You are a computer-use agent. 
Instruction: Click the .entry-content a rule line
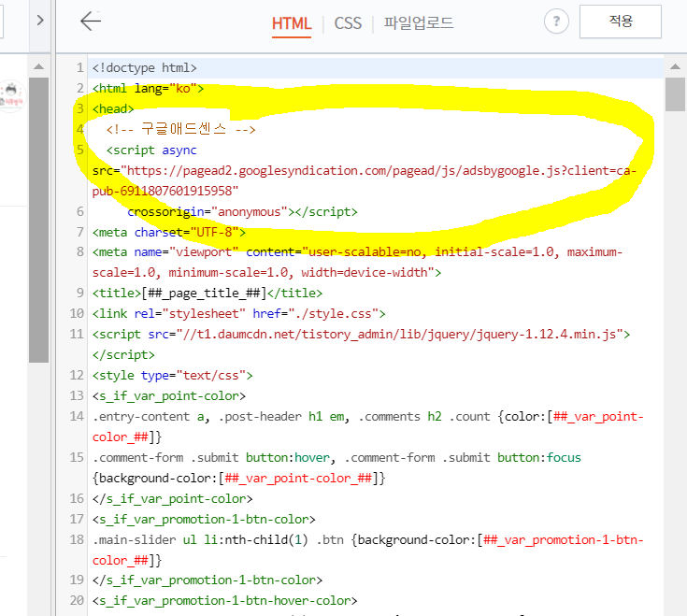368,417
